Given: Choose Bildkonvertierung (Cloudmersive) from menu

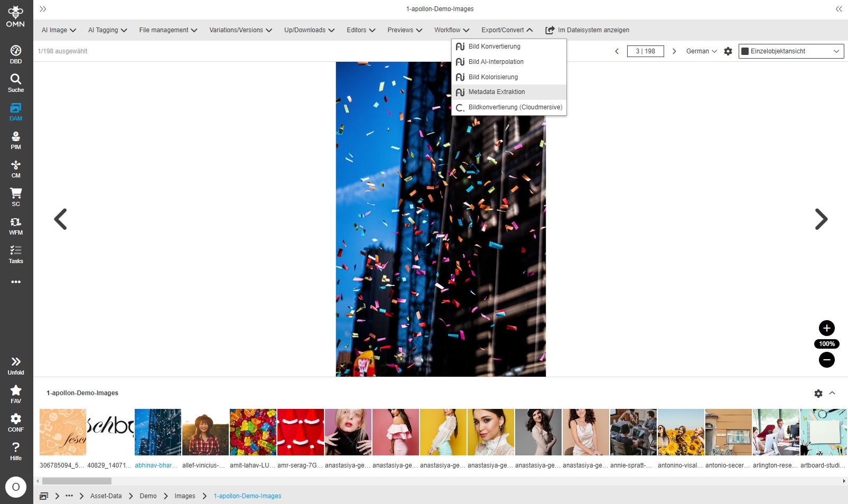Looking at the screenshot, I should 509,107.
